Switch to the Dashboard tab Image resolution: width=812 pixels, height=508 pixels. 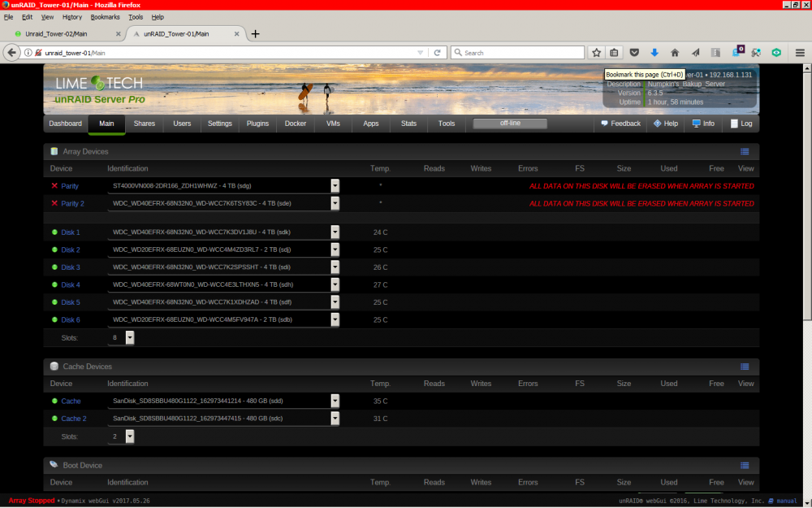tap(65, 124)
